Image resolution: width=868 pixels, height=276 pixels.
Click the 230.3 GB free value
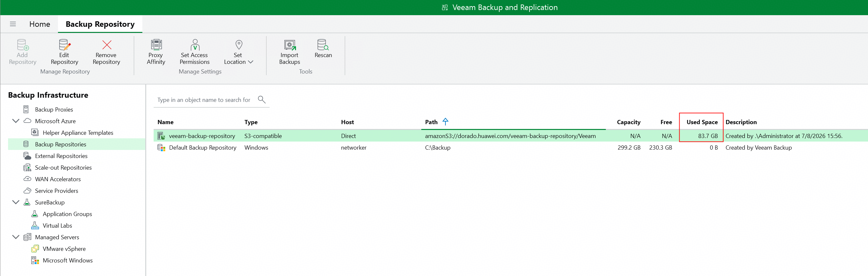point(661,147)
